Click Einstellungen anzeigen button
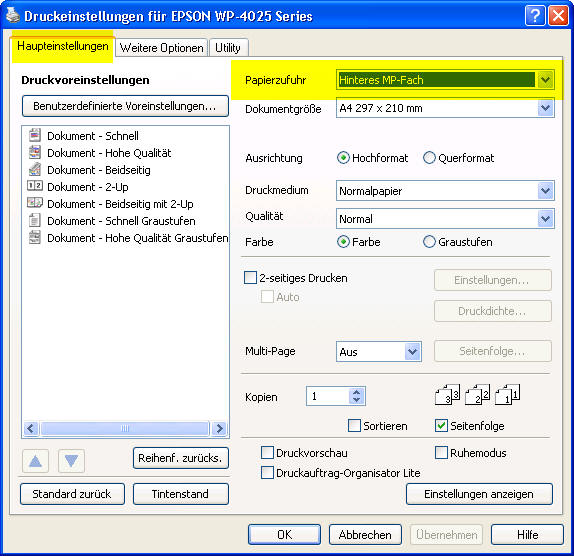The width and height of the screenshot is (574, 556). pos(479,494)
